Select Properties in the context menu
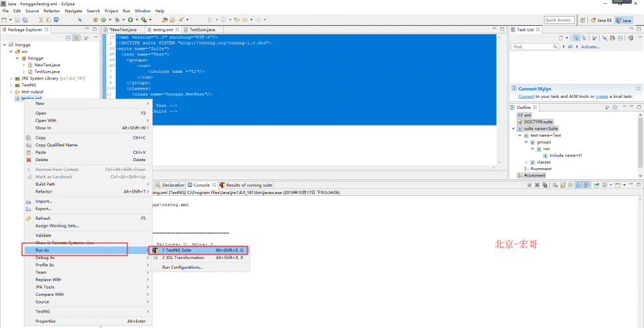Screen dimensions: 644x328 tap(88, 321)
